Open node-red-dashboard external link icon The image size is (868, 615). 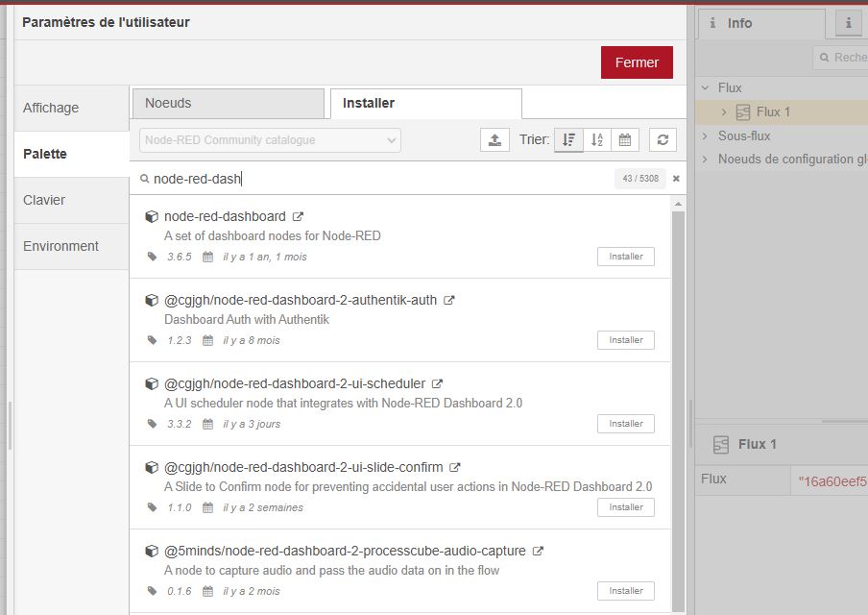(298, 216)
